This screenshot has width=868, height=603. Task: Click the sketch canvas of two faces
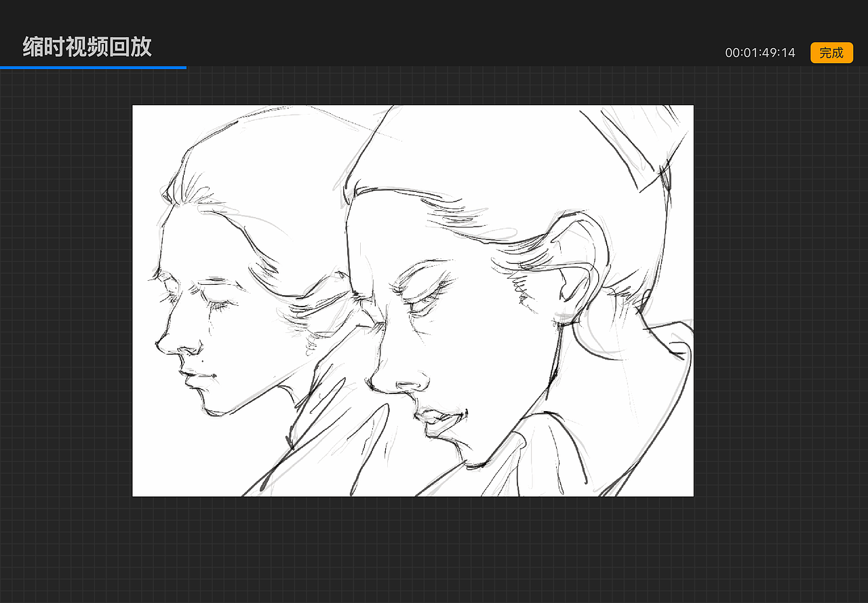(413, 300)
